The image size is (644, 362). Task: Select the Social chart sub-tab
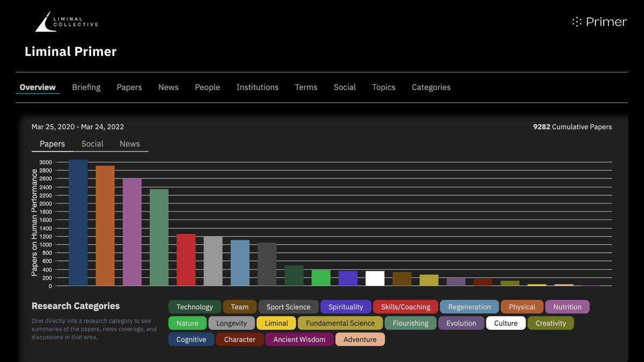(92, 144)
